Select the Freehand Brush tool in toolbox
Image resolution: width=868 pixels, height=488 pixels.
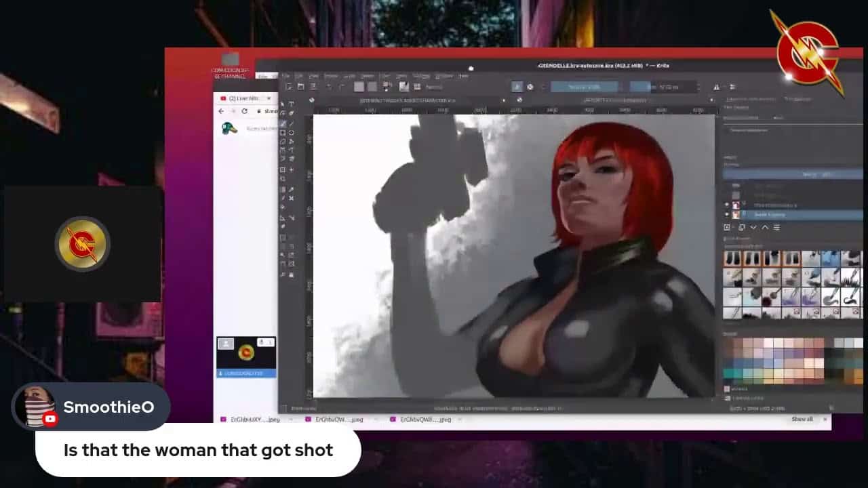[283, 123]
